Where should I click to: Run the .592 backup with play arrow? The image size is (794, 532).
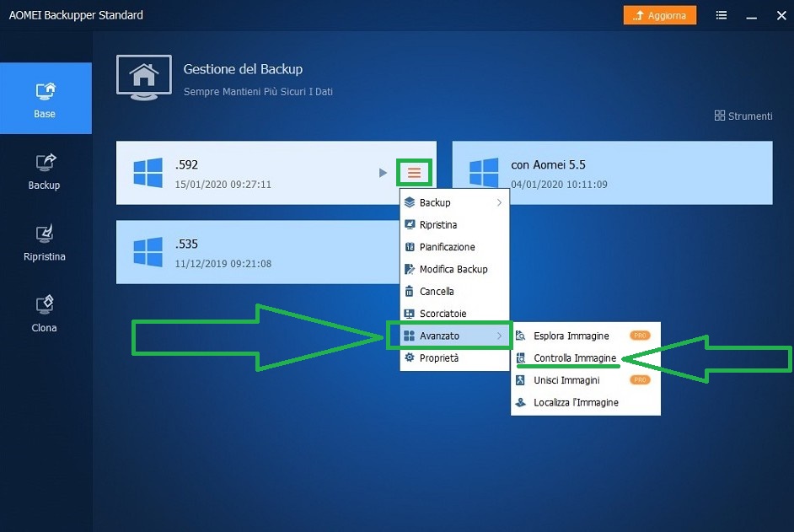383,173
